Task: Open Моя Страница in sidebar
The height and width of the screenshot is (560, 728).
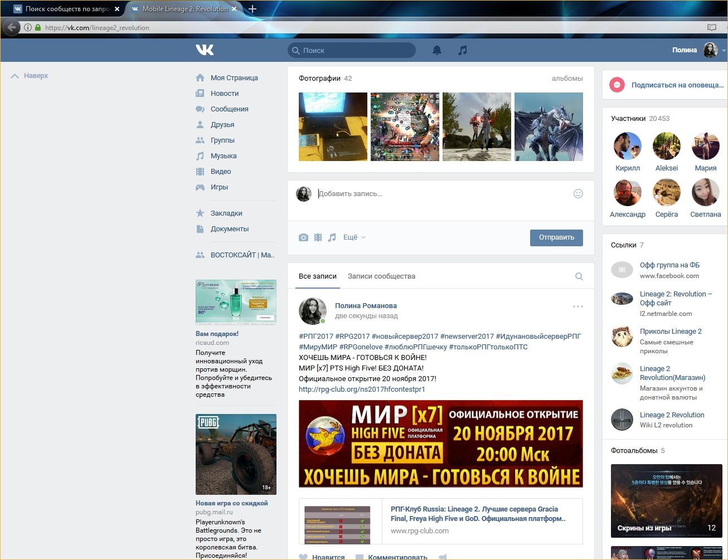Action: [234, 78]
